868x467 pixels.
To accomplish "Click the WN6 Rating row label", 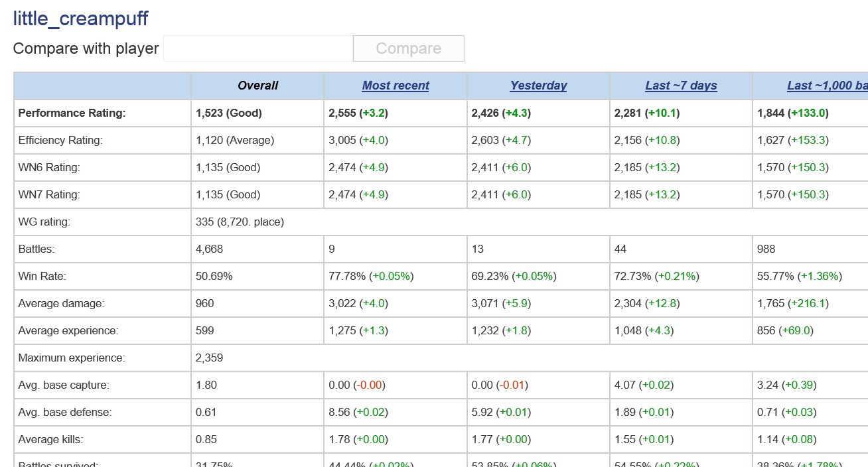I will click(49, 167).
